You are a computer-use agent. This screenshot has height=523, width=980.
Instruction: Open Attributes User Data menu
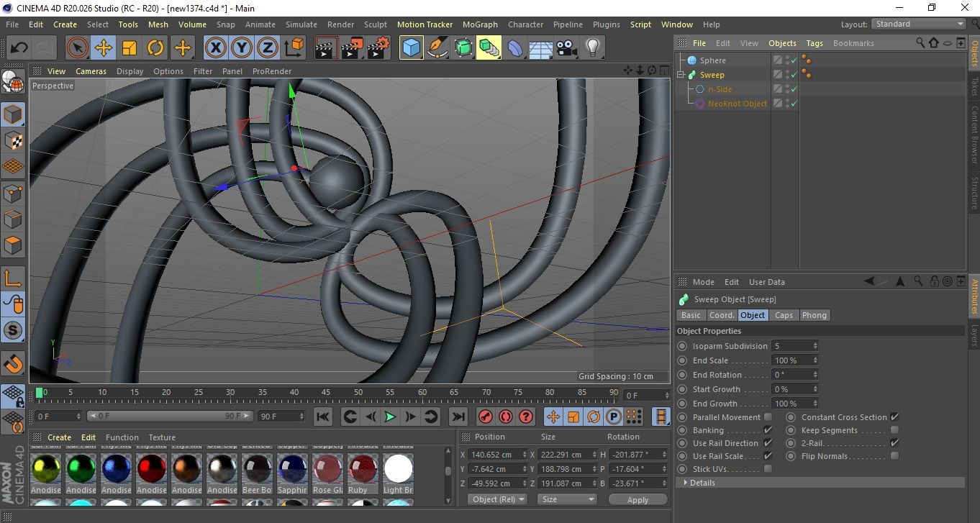(767, 282)
